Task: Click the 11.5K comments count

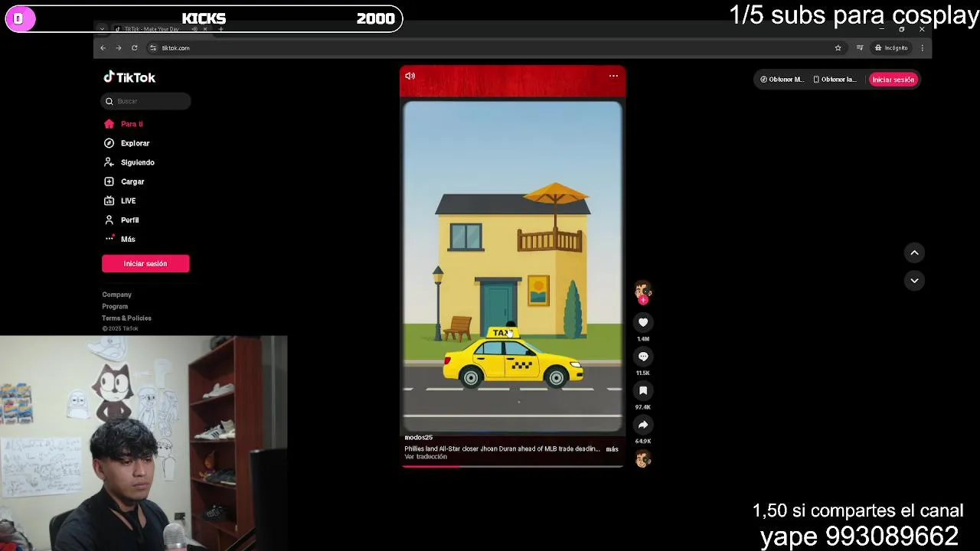Action: [x=643, y=373]
